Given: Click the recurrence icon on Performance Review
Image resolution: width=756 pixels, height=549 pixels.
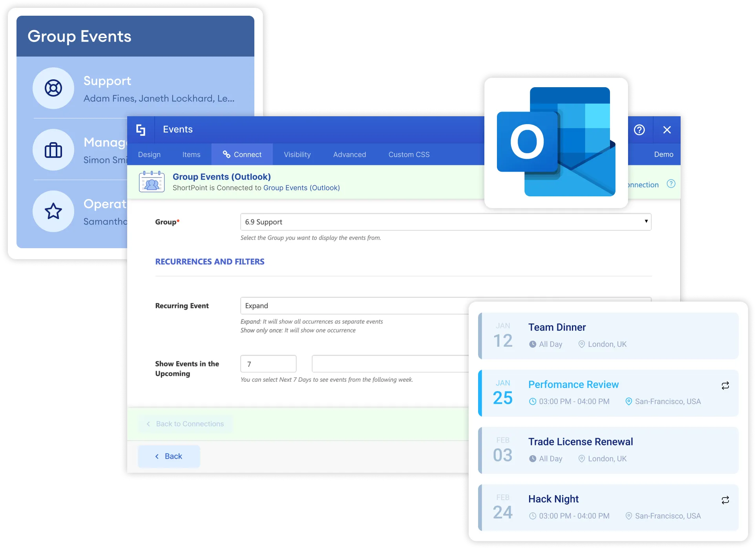Looking at the screenshot, I should pos(725,385).
